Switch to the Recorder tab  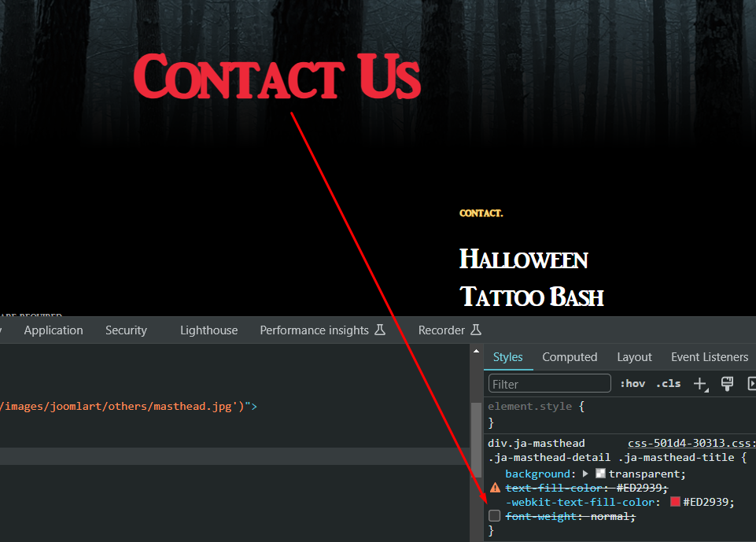point(441,330)
